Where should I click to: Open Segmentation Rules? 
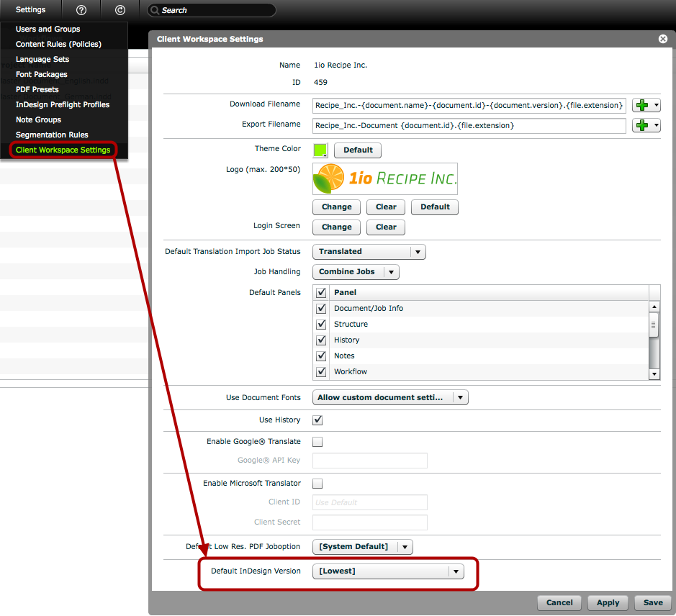52,135
